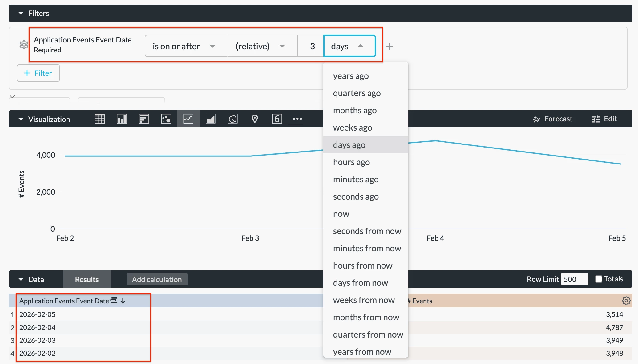Click the + Filter button
Screen dimensions: 638x364
38,73
